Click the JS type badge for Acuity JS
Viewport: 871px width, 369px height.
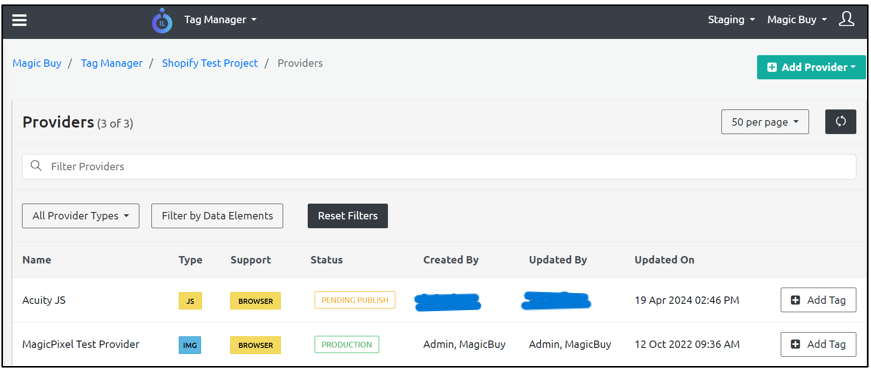click(x=190, y=301)
